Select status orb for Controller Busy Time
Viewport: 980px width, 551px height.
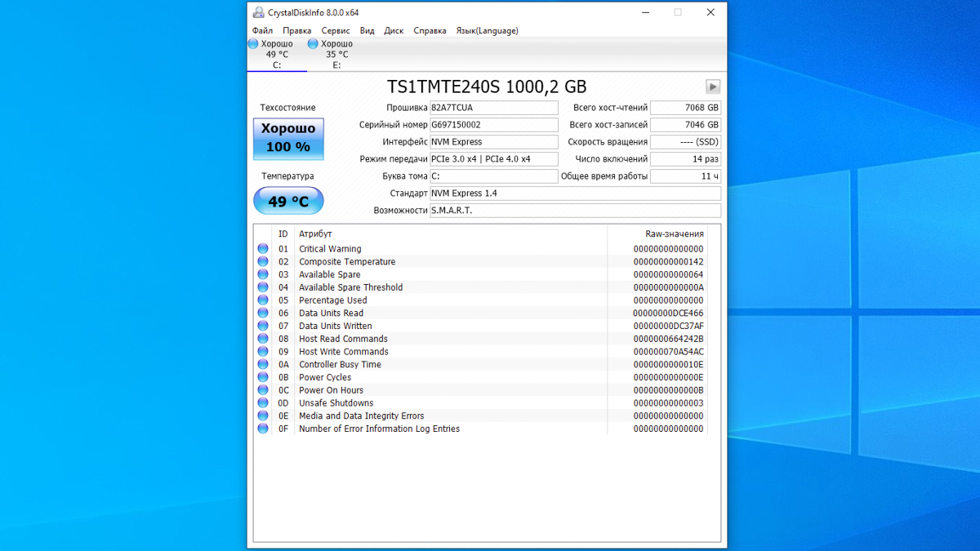[x=263, y=365]
